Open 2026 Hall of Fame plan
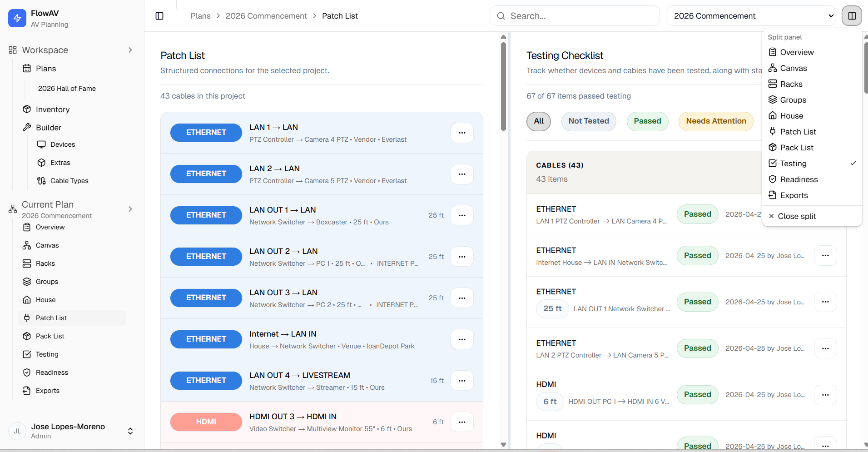The image size is (868, 452). coord(67,89)
